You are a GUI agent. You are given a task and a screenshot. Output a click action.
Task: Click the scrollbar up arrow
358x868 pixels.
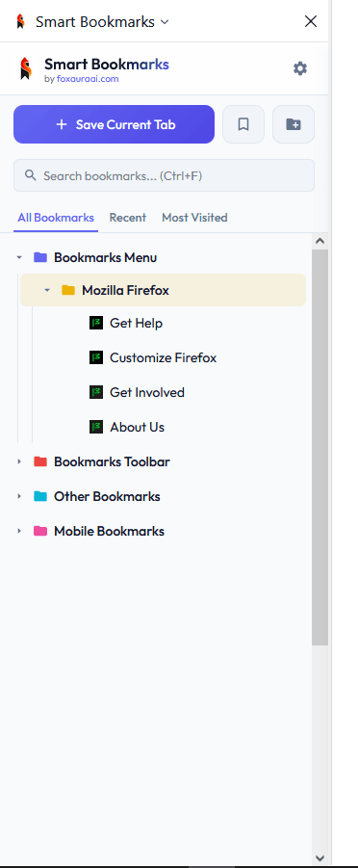[x=320, y=242]
